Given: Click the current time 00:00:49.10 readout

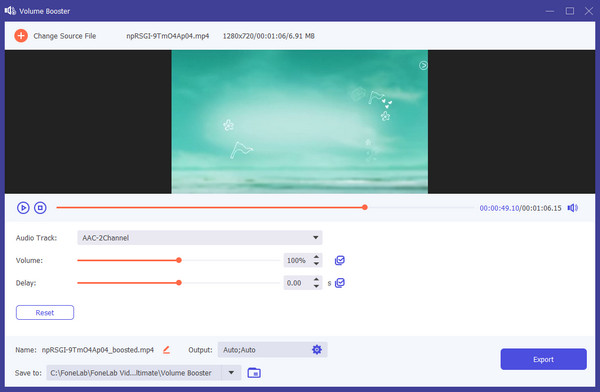Looking at the screenshot, I should pyautogui.click(x=499, y=208).
